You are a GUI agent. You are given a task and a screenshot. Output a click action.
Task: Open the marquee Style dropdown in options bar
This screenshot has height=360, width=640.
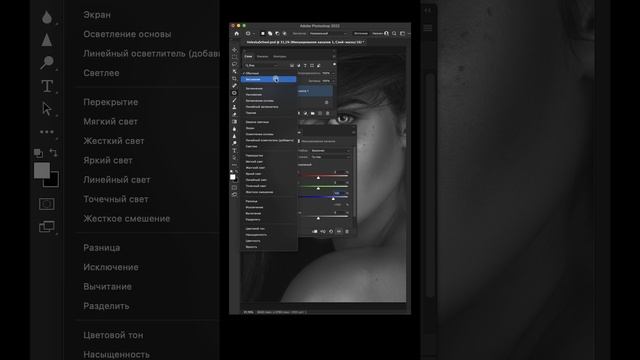point(328,33)
